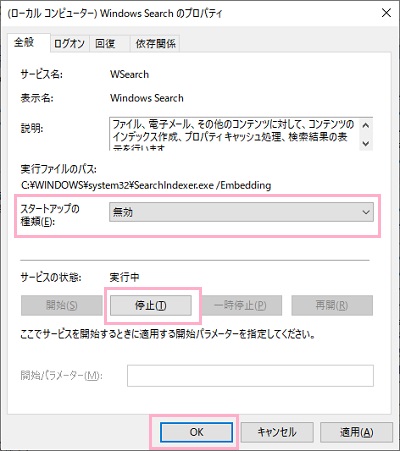Open the 依存関係 tab
The image size is (400, 451).
click(155, 44)
